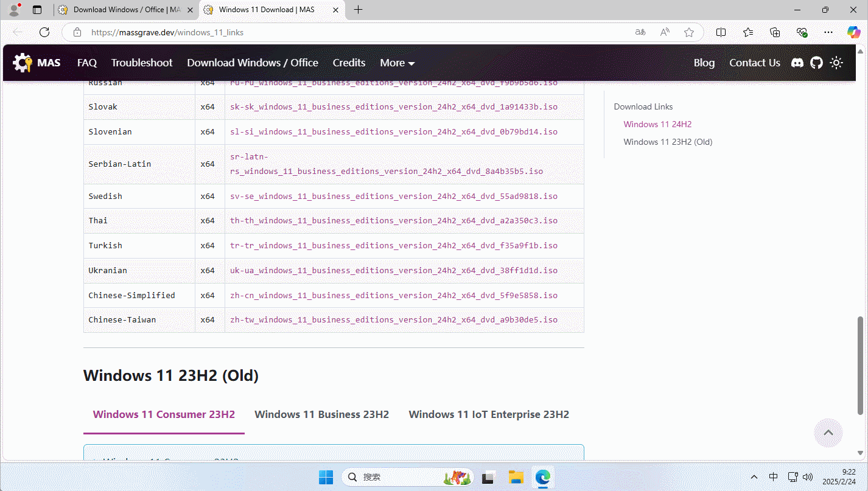Add page to favorites star icon
The width and height of the screenshot is (868, 491).
pyautogui.click(x=688, y=32)
